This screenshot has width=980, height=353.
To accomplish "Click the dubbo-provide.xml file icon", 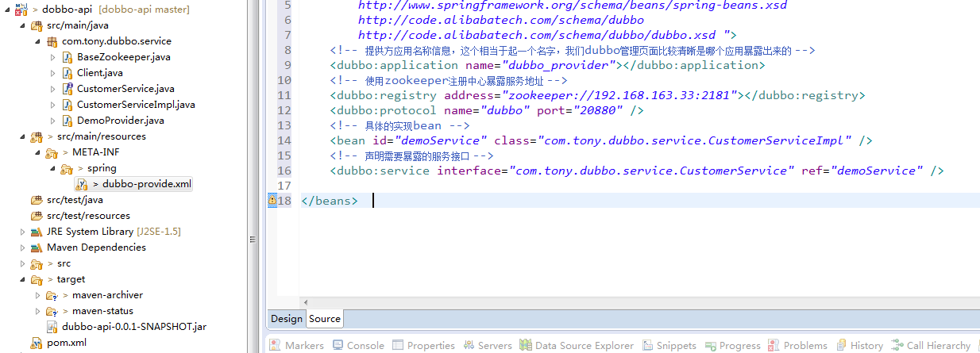I will [x=82, y=184].
